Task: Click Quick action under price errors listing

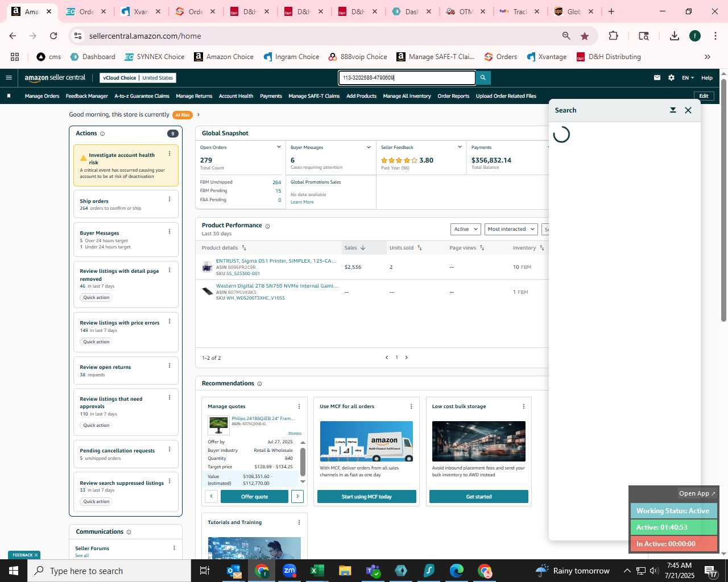Action: pos(96,342)
